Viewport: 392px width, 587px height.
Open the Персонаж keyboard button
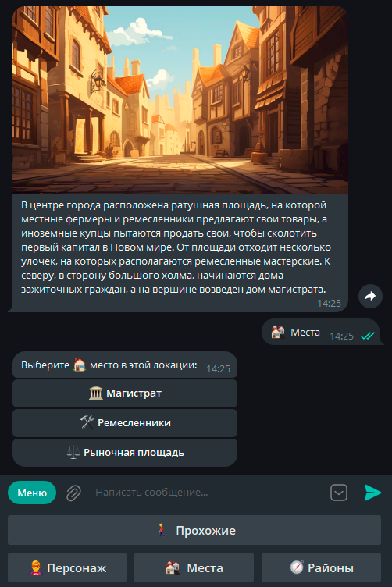coord(67,567)
